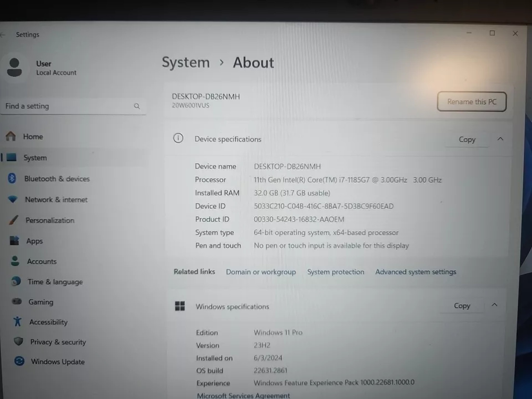Click the Gaming controller icon
The image size is (532, 399).
(17, 301)
